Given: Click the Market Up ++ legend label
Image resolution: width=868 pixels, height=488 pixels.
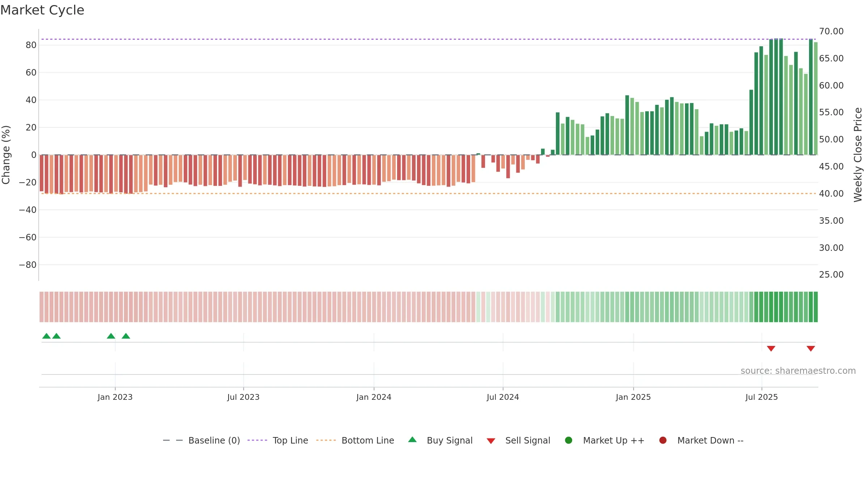Looking at the screenshot, I should click(614, 440).
